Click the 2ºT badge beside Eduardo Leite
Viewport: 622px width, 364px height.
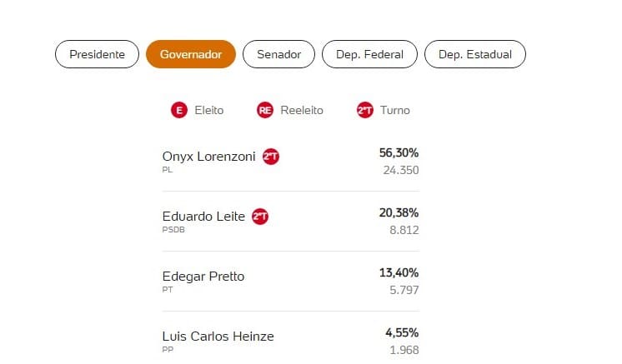click(260, 217)
